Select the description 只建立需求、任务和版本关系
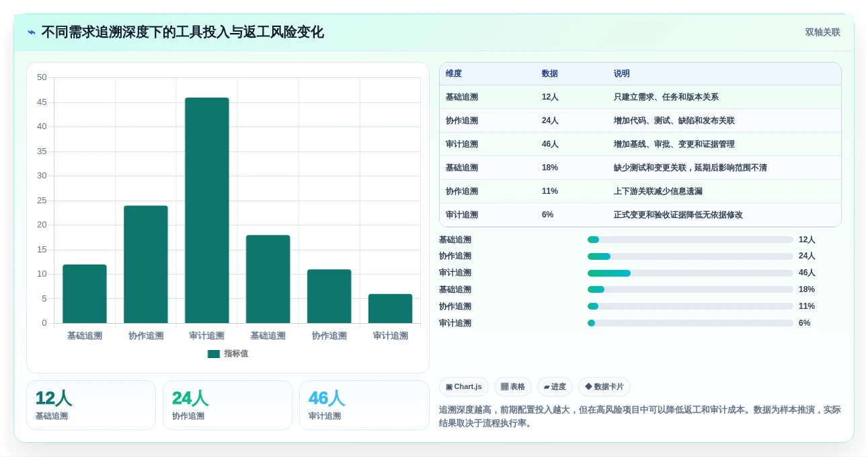Image resolution: width=868 pixels, height=457 pixels. 666,98
